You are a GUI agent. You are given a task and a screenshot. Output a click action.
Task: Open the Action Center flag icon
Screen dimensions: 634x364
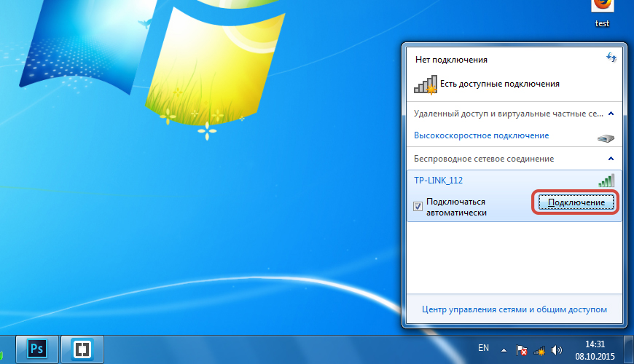[521, 350]
